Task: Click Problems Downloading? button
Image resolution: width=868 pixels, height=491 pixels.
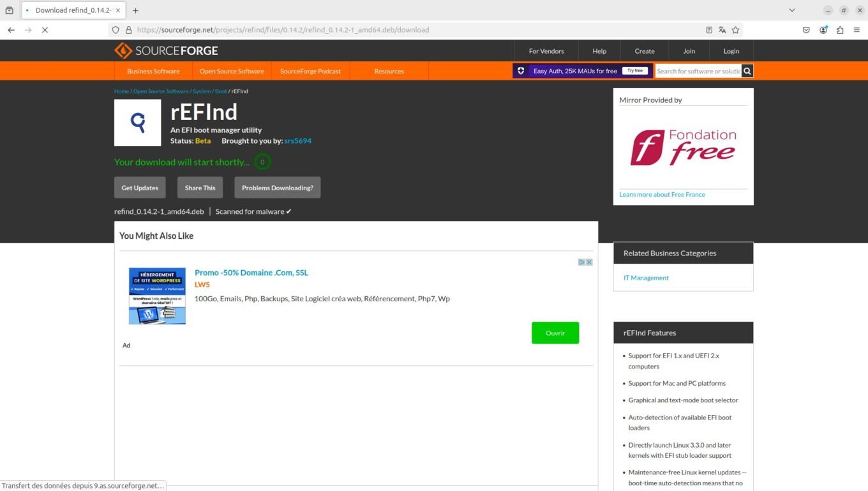Action: pos(278,188)
